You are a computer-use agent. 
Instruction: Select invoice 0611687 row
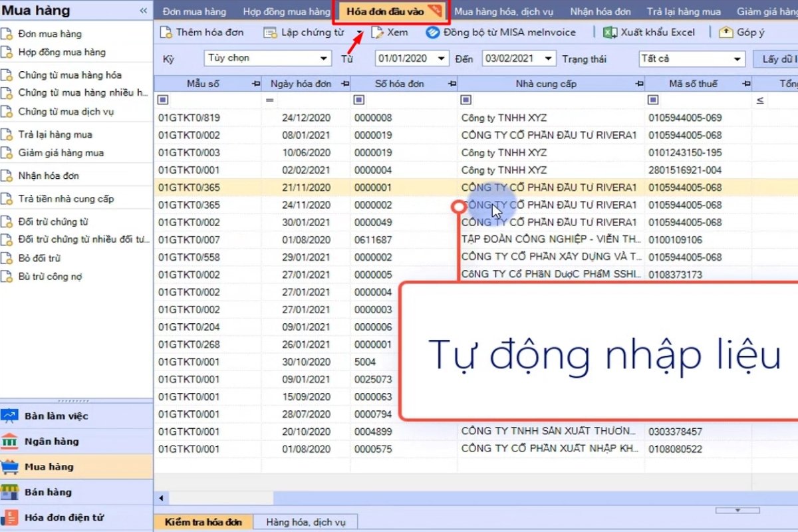click(x=476, y=239)
